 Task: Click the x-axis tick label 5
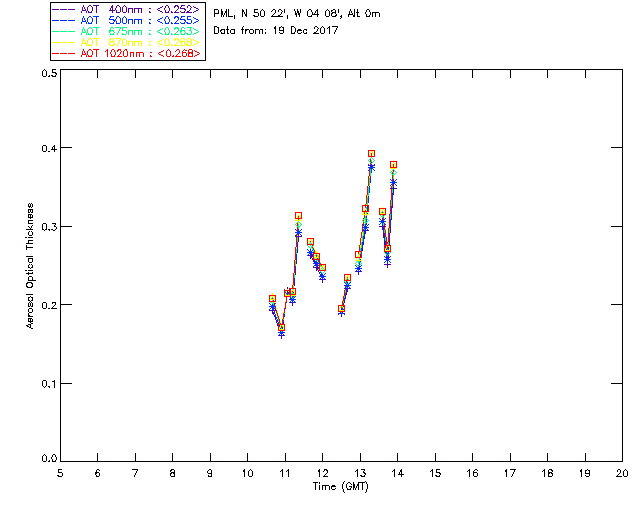point(60,473)
